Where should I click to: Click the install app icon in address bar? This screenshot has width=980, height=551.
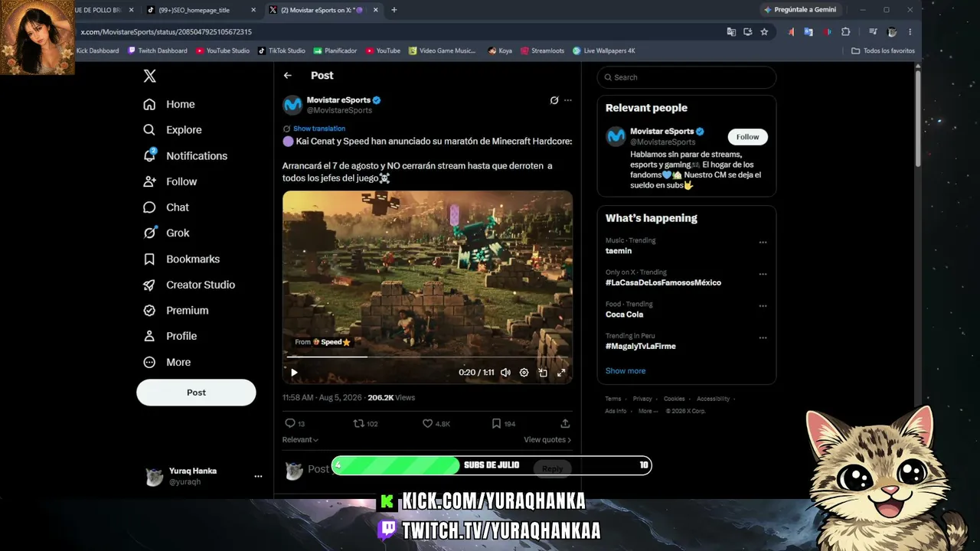748,32
